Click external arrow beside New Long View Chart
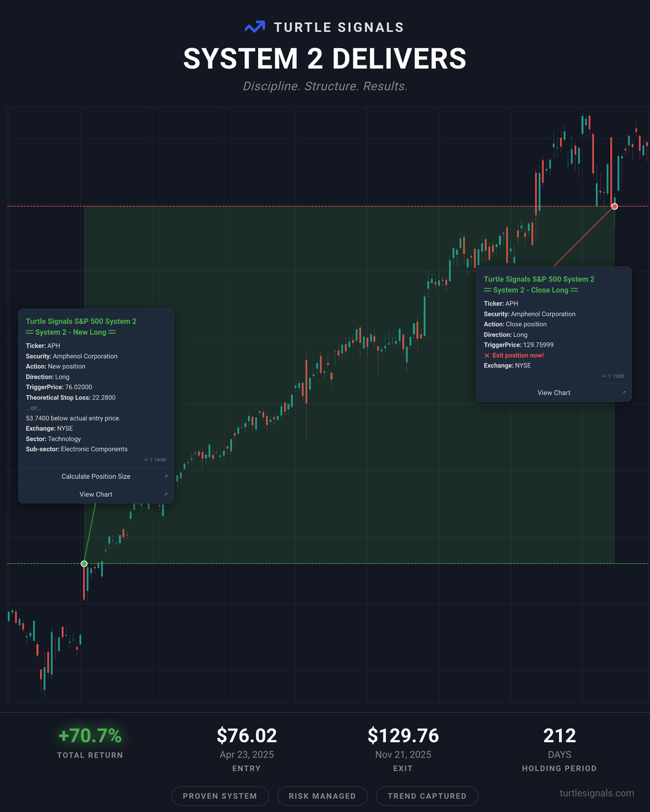Image resolution: width=650 pixels, height=812 pixels. click(x=166, y=494)
